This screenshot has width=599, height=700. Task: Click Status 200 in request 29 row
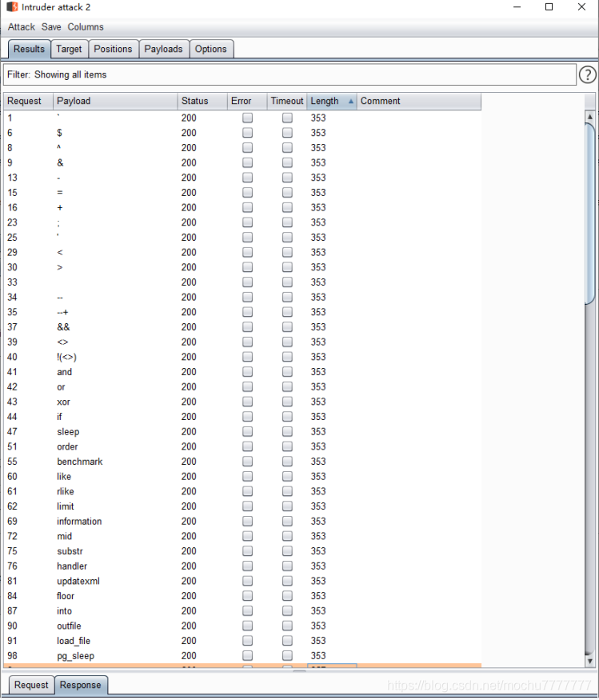pos(189,252)
